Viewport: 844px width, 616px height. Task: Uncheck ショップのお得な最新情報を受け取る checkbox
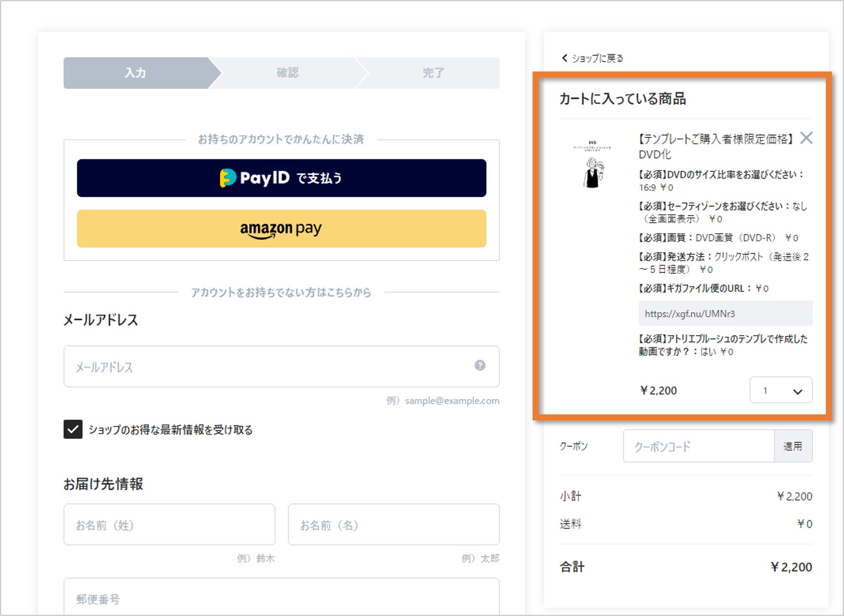coord(73,429)
